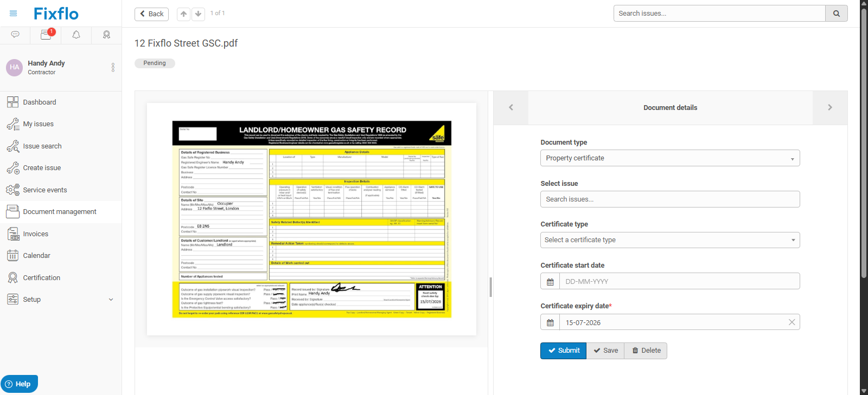Click the Dashboard grid icon
868x395 pixels.
point(13,102)
